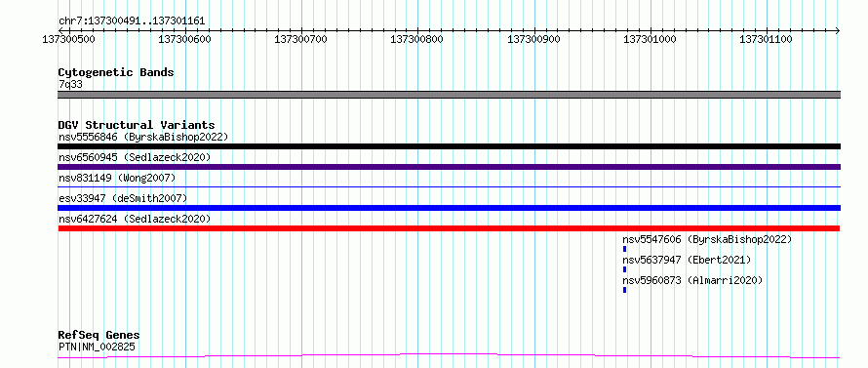Viewport: 868px width, 368px height.
Task: Click ruler position 137301000
Action: point(650,39)
